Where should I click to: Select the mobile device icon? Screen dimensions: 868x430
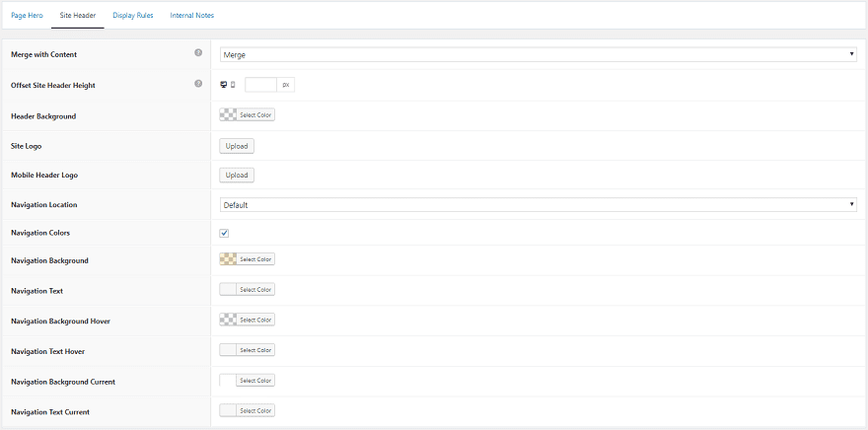(233, 85)
